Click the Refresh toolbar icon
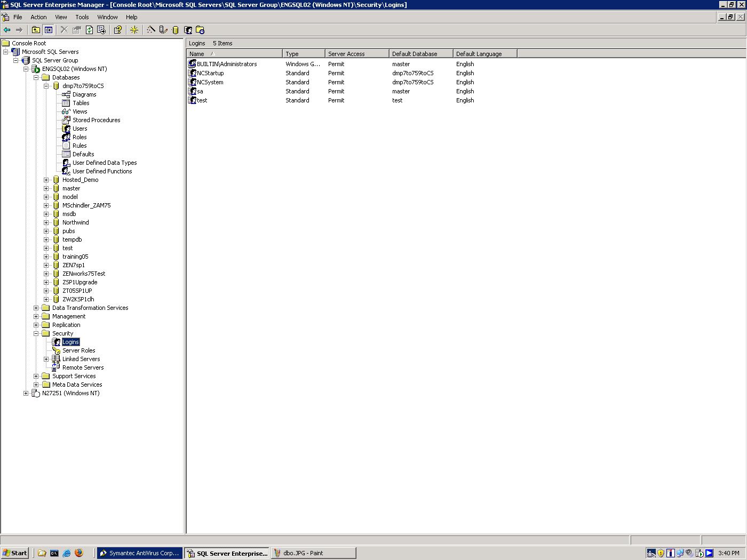This screenshot has width=747, height=560. [x=89, y=30]
